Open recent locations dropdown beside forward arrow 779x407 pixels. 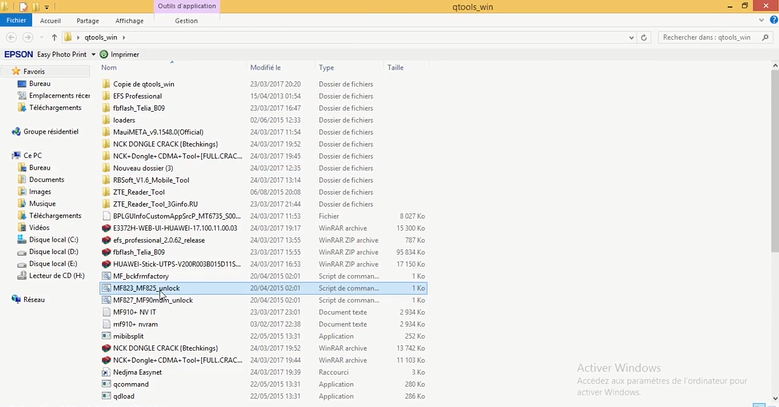coord(42,38)
